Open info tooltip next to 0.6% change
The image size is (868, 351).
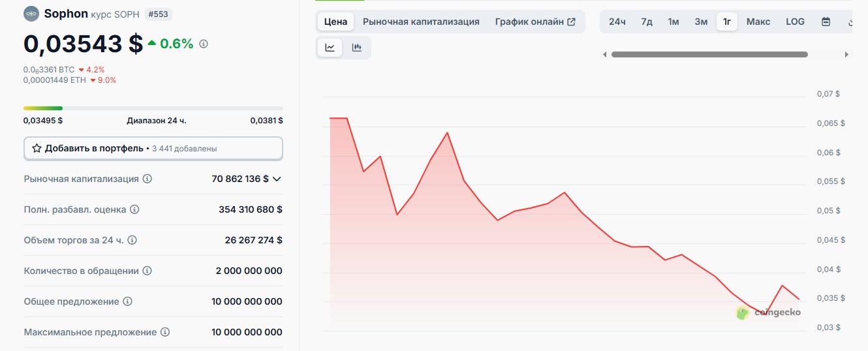pyautogui.click(x=204, y=44)
